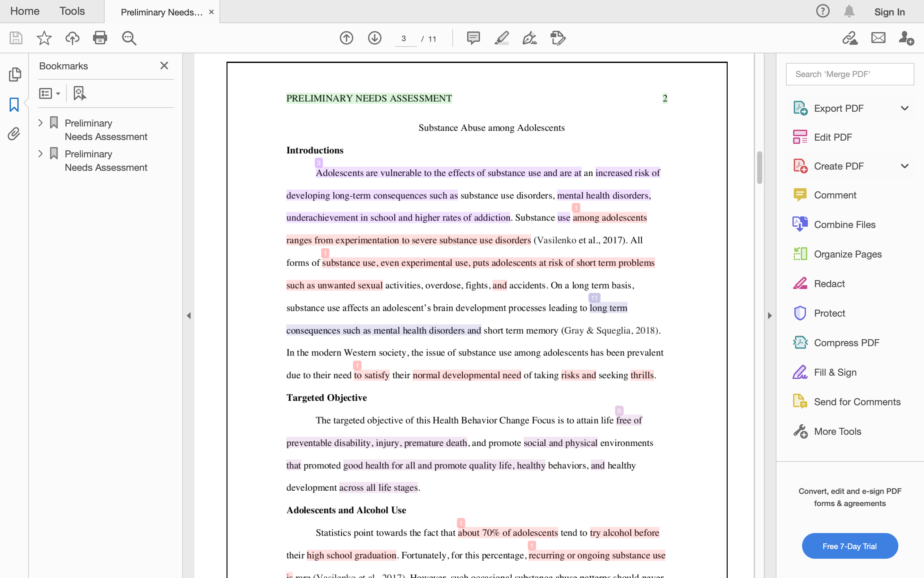The width and height of the screenshot is (924, 578).
Task: Open the Protect tool
Action: pos(829,313)
